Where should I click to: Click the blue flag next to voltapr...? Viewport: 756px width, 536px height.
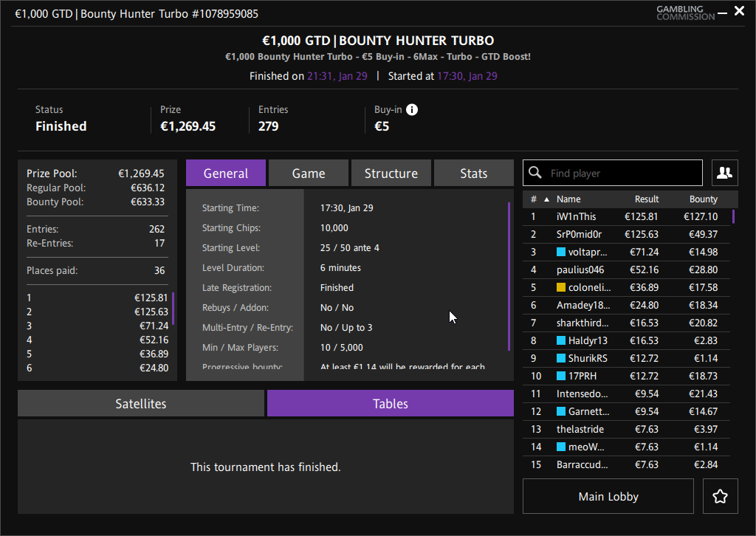coord(561,252)
